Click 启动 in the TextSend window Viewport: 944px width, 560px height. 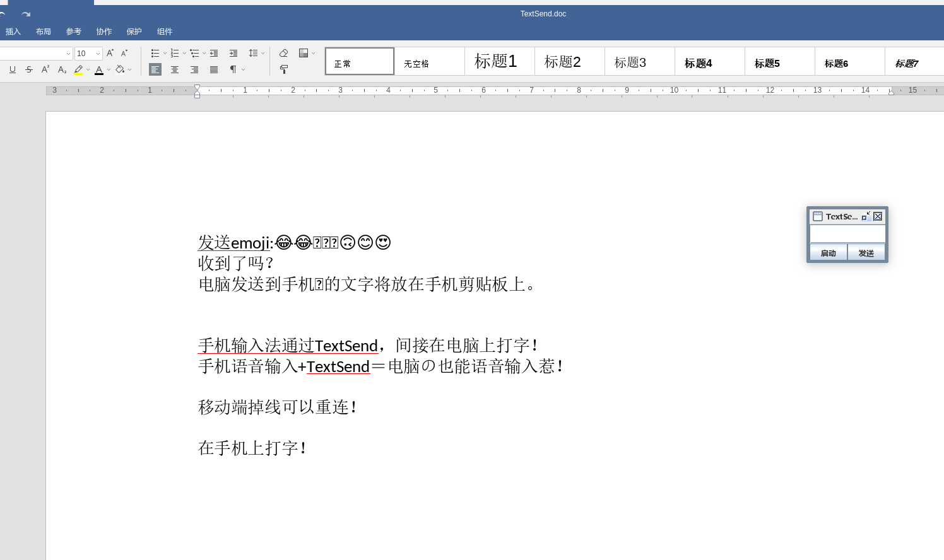[829, 253]
